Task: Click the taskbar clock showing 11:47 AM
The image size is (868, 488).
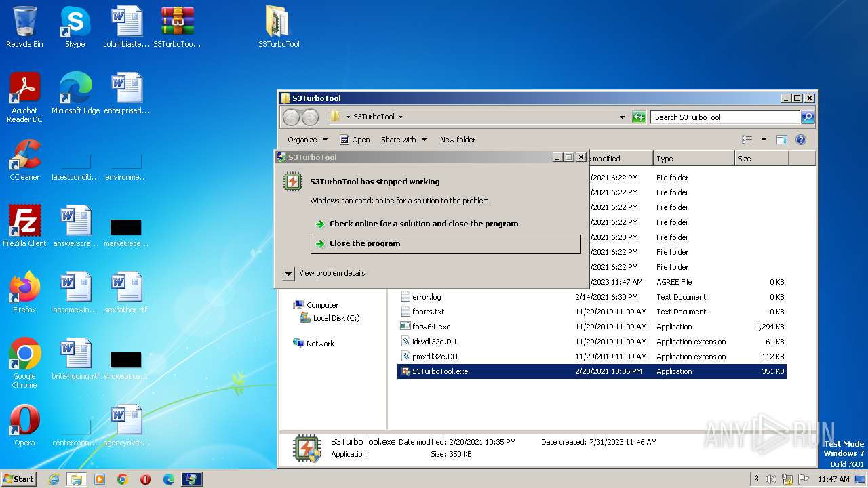Action: (833, 479)
